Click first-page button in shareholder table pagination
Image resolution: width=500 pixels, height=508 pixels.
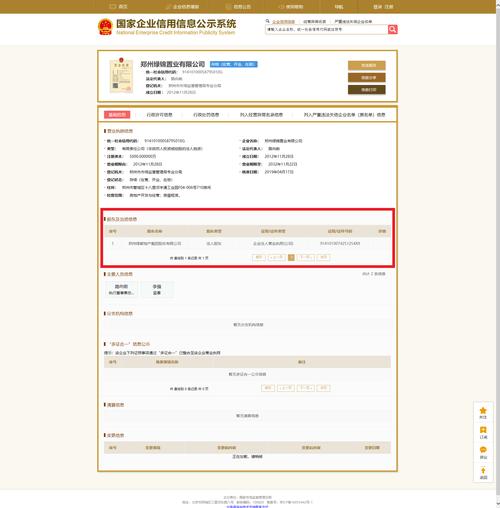(x=259, y=257)
